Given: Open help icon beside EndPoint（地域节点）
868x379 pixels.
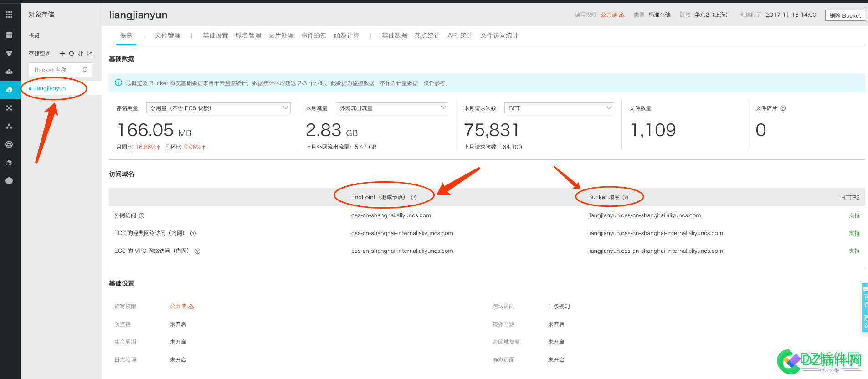Looking at the screenshot, I should [x=414, y=197].
